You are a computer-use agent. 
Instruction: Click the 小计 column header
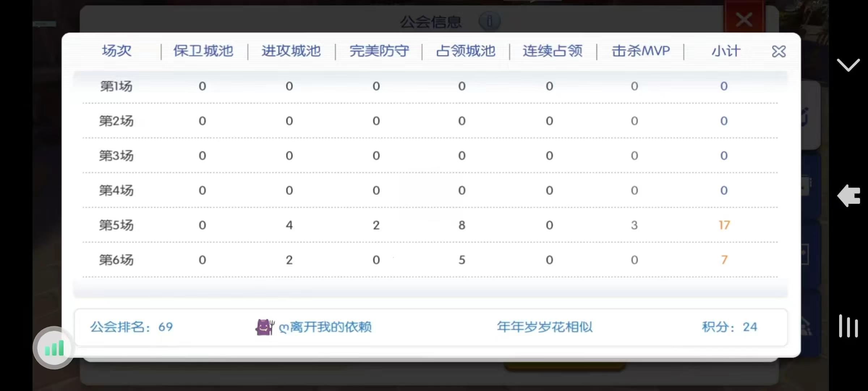click(x=726, y=51)
